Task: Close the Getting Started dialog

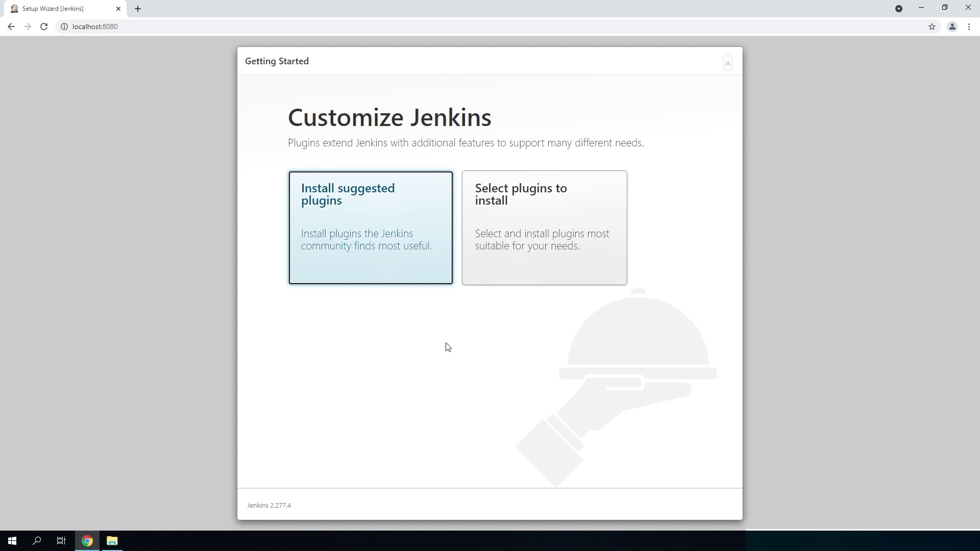Action: (x=727, y=63)
